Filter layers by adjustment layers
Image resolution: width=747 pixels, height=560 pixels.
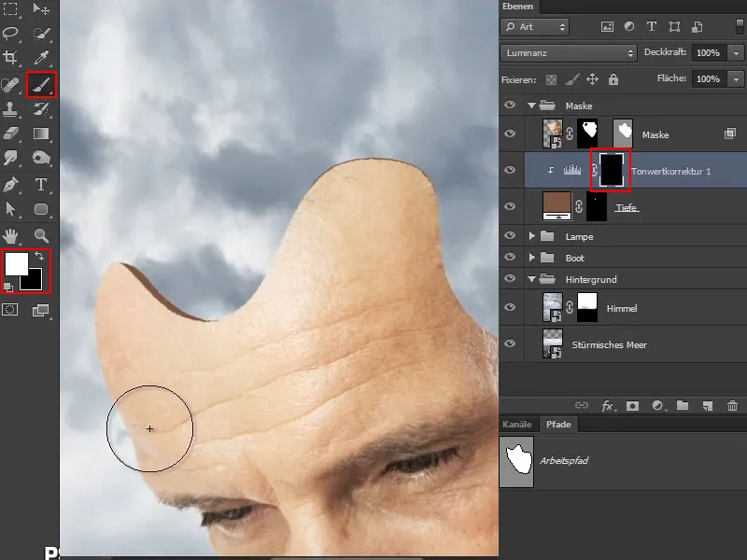click(629, 27)
